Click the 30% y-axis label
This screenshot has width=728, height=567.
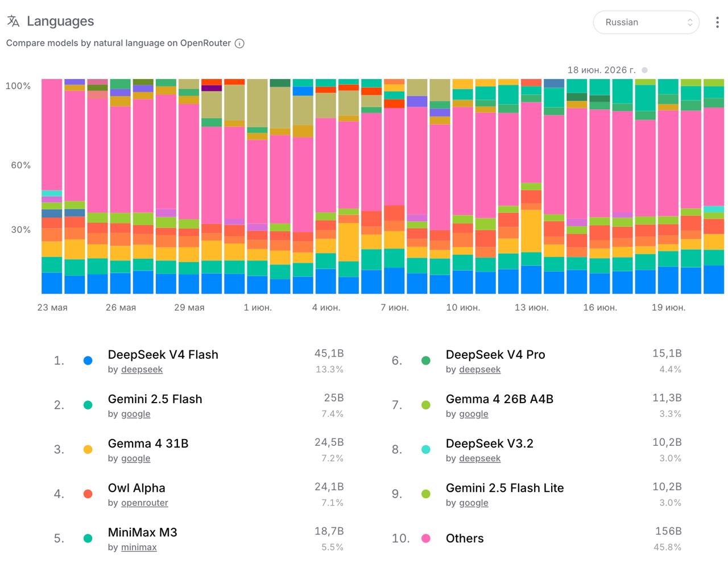21,230
